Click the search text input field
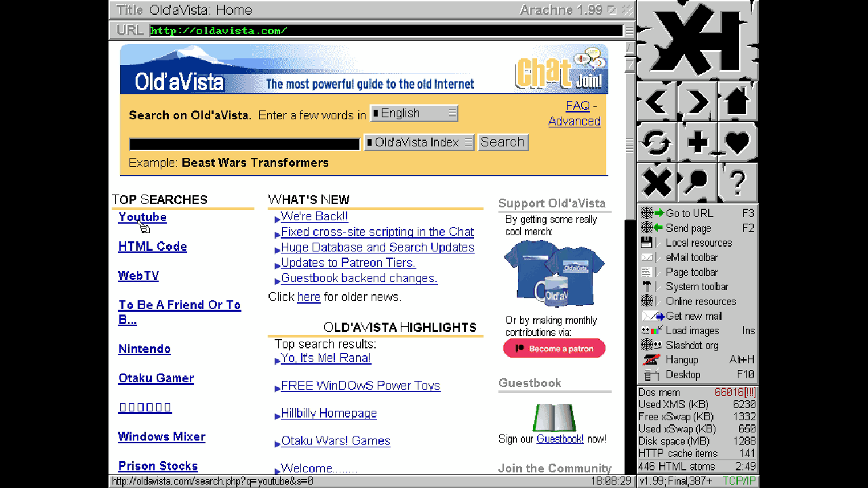The height and width of the screenshot is (488, 868). point(244,144)
